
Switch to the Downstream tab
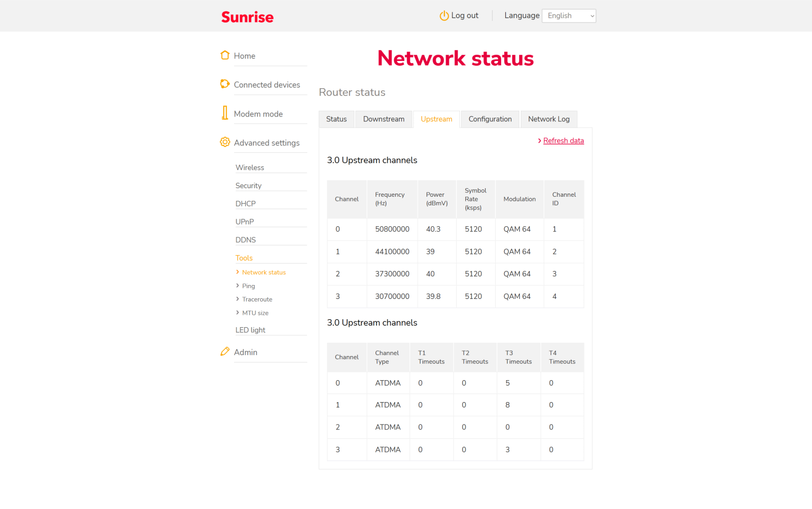384,119
